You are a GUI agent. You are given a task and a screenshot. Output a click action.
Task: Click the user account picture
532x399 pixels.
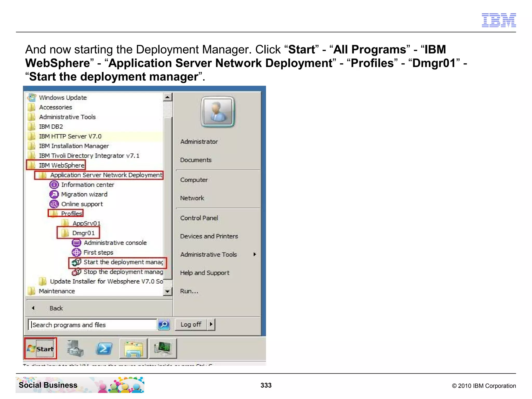click(218, 112)
